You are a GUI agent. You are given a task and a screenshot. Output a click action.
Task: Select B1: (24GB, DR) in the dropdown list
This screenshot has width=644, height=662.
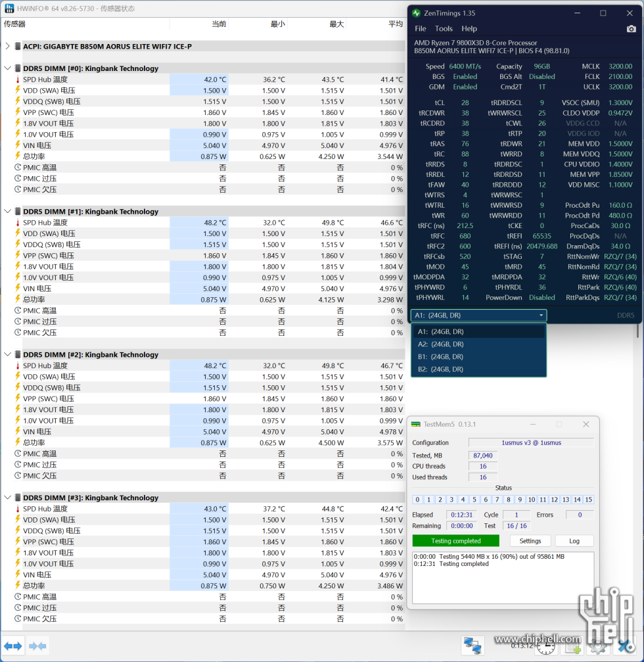point(478,357)
